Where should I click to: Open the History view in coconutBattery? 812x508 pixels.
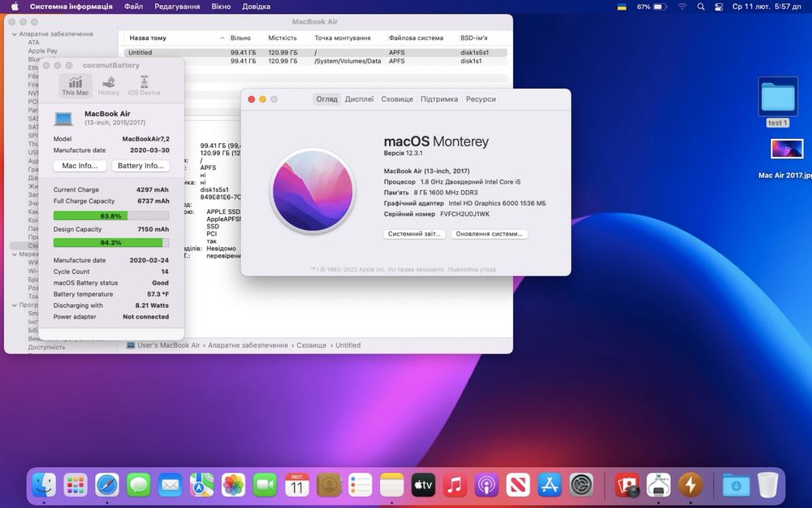(x=109, y=85)
